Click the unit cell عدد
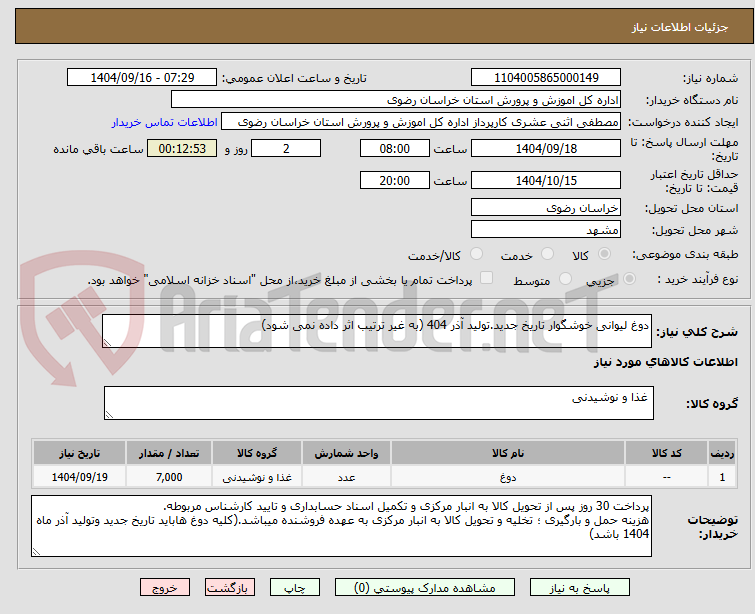 [346, 477]
